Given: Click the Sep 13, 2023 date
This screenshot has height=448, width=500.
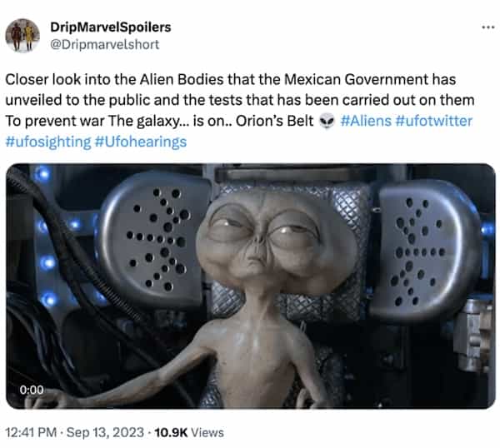Looking at the screenshot, I should click(x=105, y=432).
